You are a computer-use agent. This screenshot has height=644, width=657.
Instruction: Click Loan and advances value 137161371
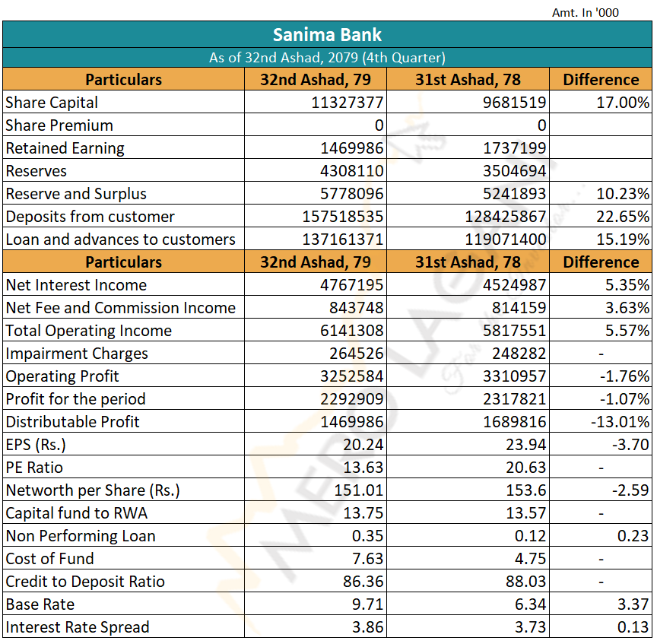click(343, 240)
